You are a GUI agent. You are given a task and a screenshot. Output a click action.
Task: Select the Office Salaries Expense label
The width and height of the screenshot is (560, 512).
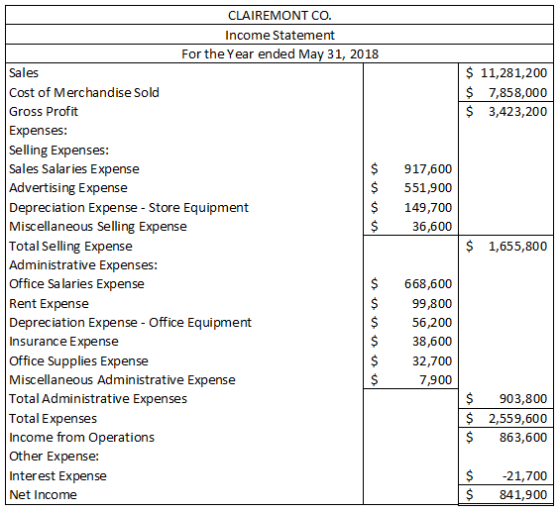[x=76, y=284]
